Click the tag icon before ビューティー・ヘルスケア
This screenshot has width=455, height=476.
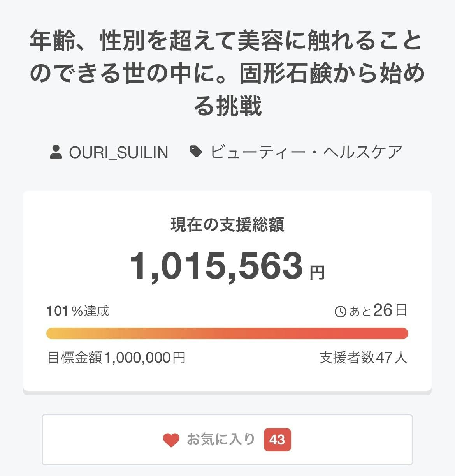(196, 152)
